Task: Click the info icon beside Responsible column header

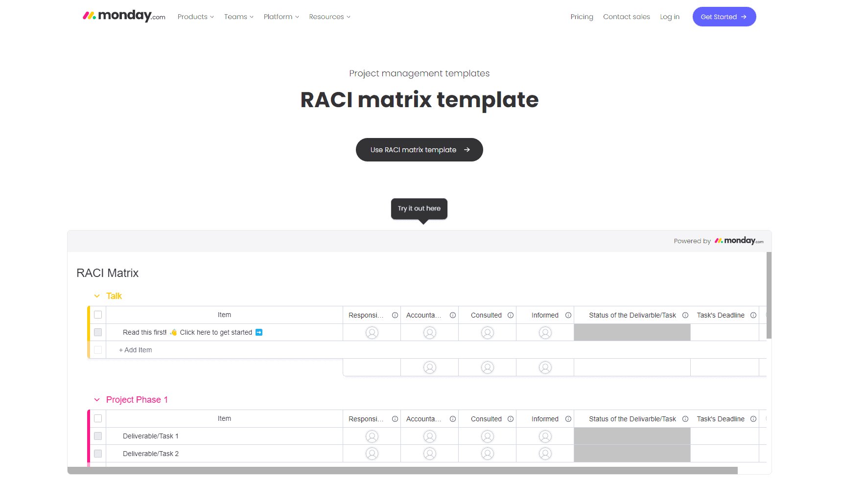Action: [395, 315]
